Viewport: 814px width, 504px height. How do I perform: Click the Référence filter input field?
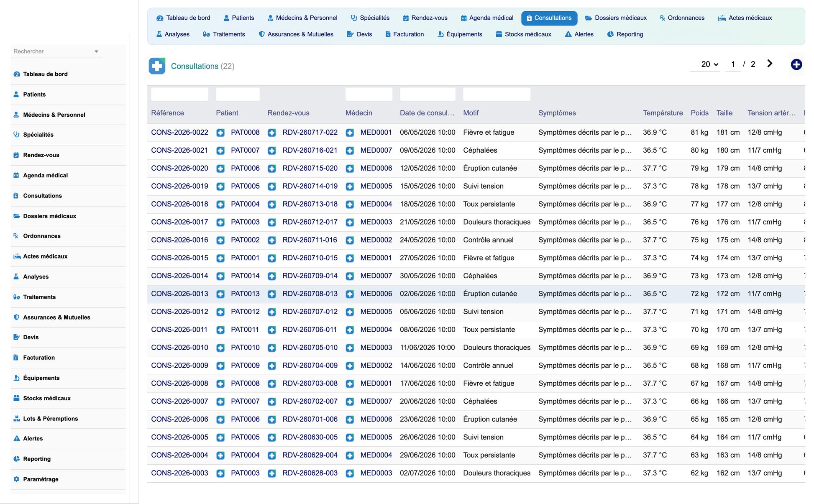tap(179, 94)
